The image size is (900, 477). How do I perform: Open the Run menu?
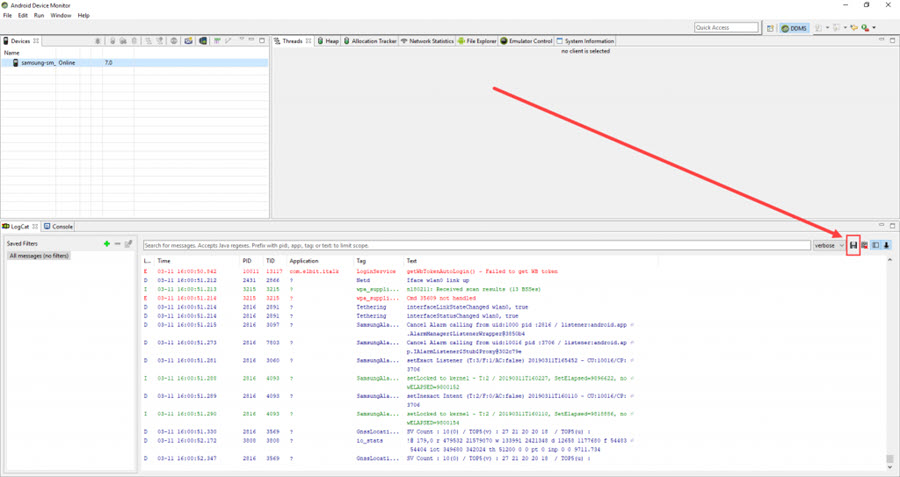coord(39,15)
